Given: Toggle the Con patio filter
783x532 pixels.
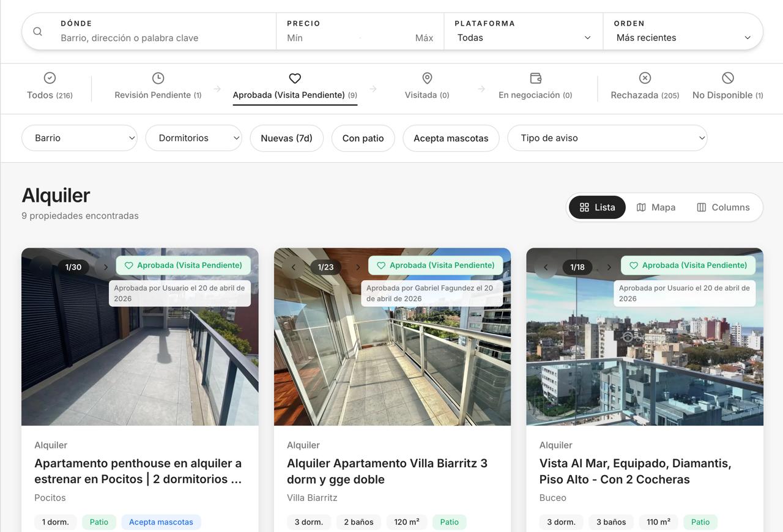Looking at the screenshot, I should [363, 138].
